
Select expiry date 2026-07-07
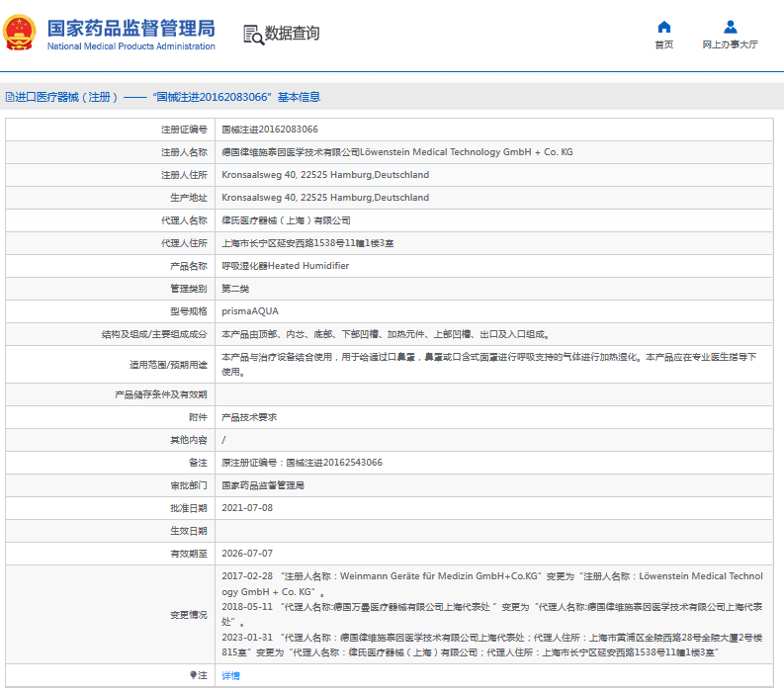coord(247,554)
